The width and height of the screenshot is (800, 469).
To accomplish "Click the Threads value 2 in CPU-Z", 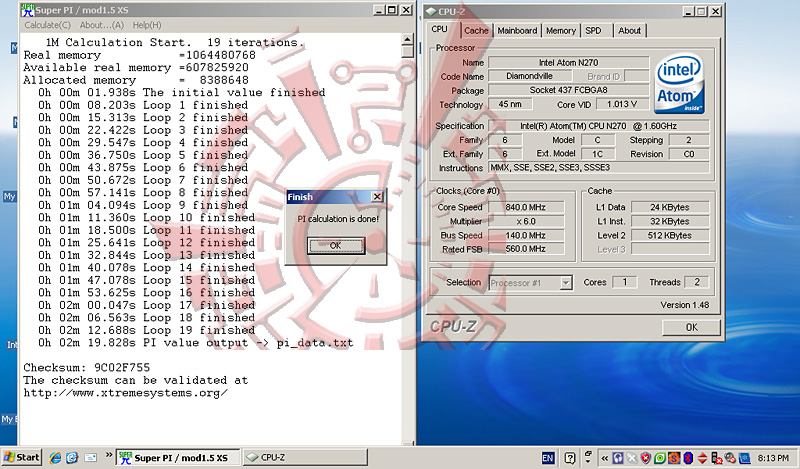I will pos(697,282).
